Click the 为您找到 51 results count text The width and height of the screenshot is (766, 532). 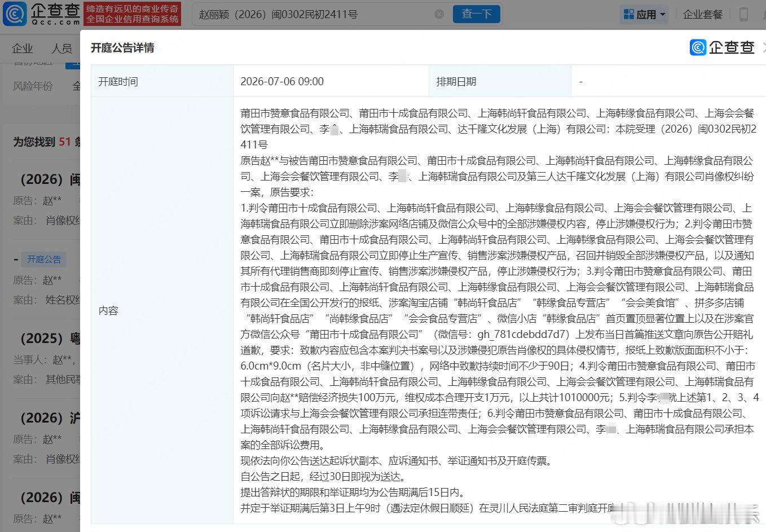pyautogui.click(x=47, y=142)
